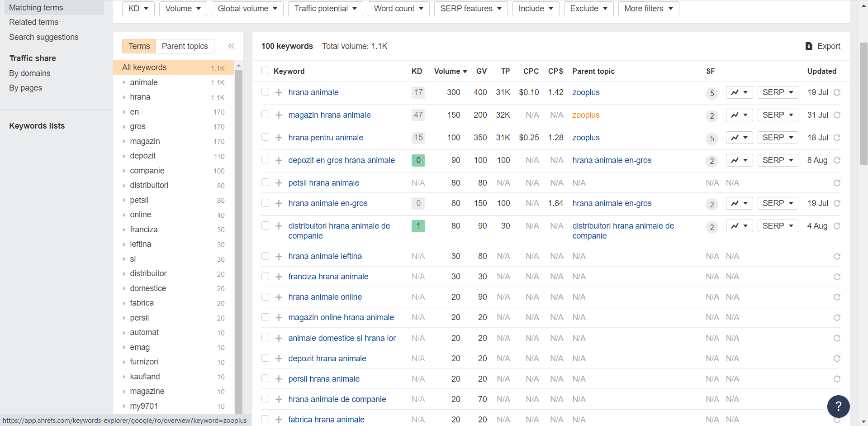Image resolution: width=868 pixels, height=426 pixels.
Task: Click the orange 'zooplus' parent topic link
Action: coord(586,115)
